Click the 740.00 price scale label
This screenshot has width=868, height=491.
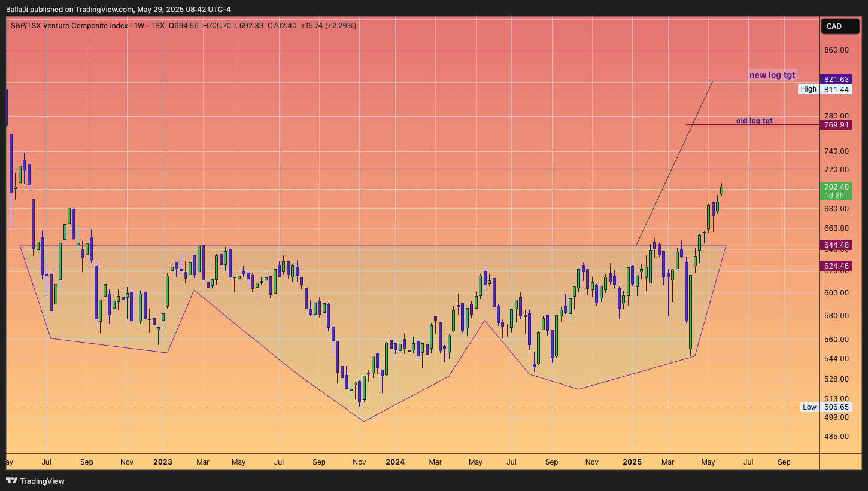(x=836, y=152)
